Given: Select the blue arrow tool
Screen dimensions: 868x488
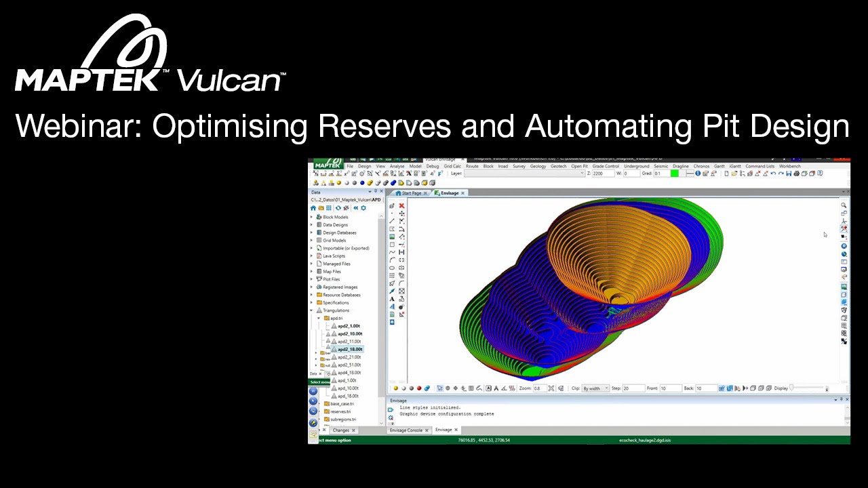Looking at the screenshot, I should coord(392,291).
